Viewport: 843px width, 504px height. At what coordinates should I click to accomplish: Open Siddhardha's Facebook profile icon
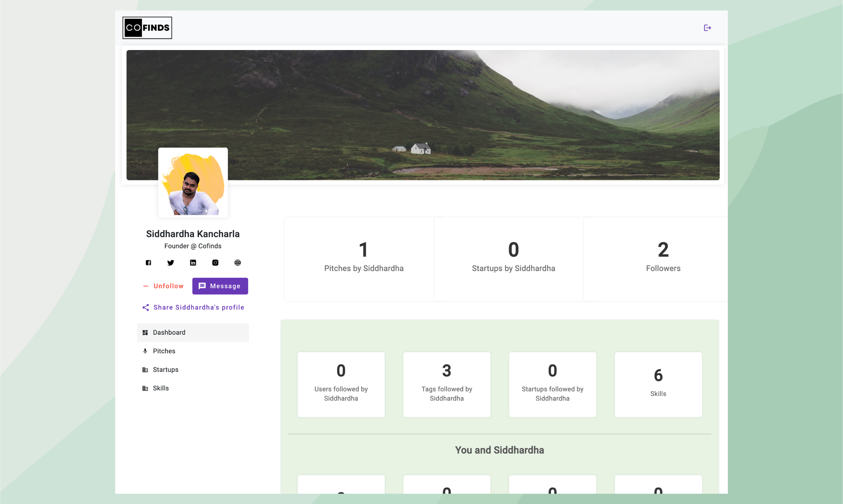click(149, 263)
